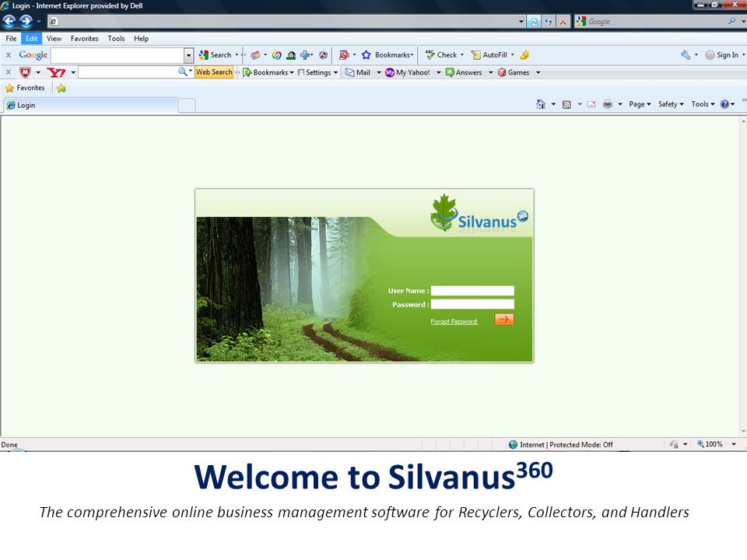747x560 pixels.
Task: Expand Google toolbar search box dropdown
Action: point(188,55)
